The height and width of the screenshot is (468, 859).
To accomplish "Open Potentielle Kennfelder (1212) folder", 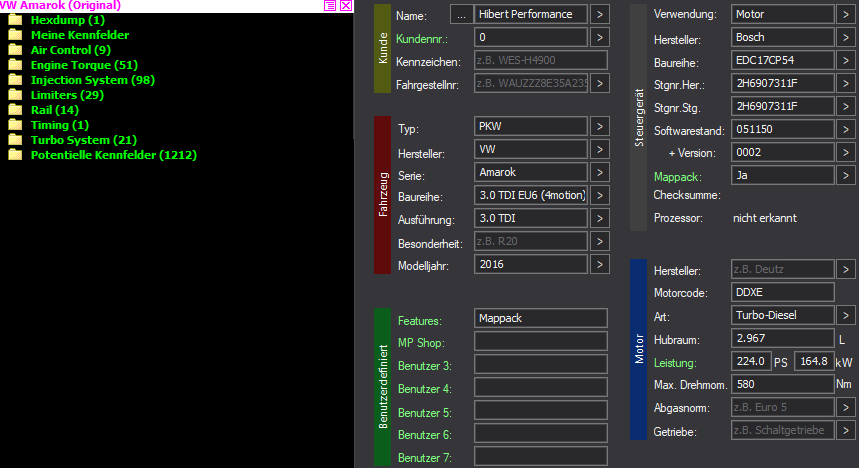I will tap(113, 155).
